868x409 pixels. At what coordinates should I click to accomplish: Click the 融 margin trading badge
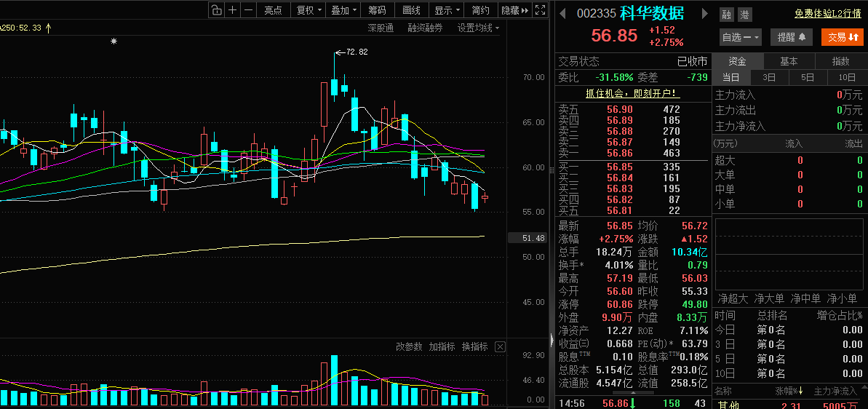726,15
